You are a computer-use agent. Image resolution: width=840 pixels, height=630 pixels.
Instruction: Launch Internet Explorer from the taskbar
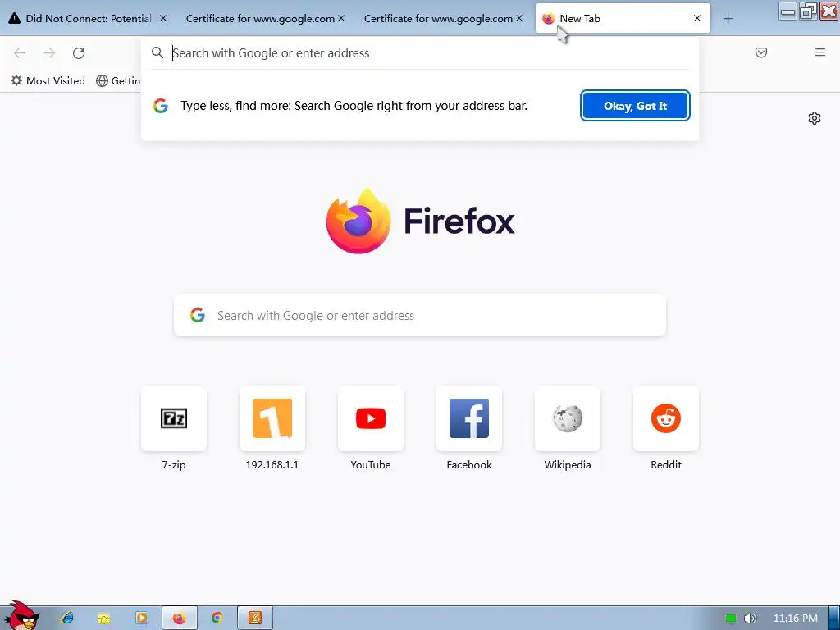coord(67,619)
